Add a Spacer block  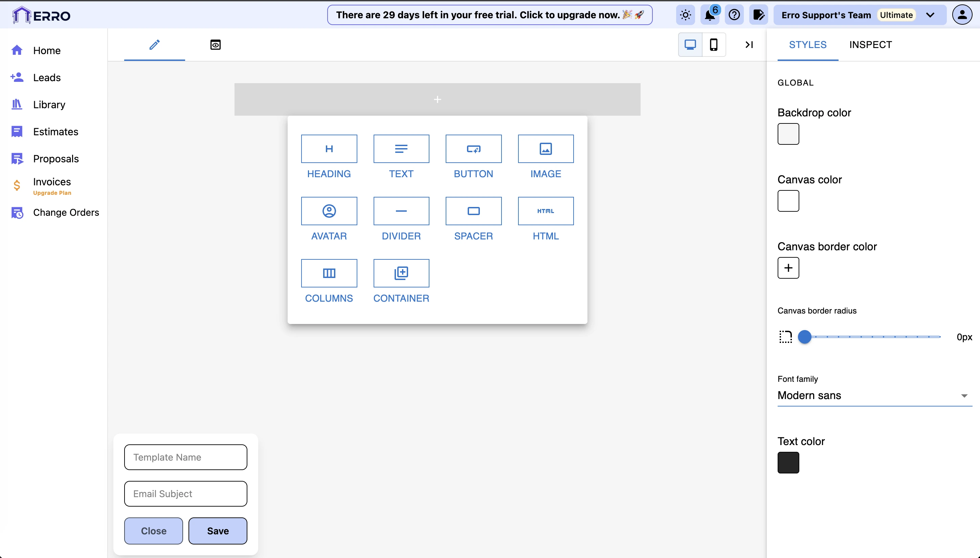pyautogui.click(x=473, y=211)
